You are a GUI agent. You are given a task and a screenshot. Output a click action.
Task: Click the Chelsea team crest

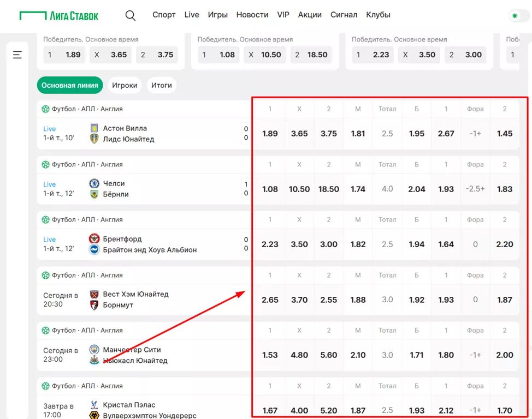click(94, 183)
